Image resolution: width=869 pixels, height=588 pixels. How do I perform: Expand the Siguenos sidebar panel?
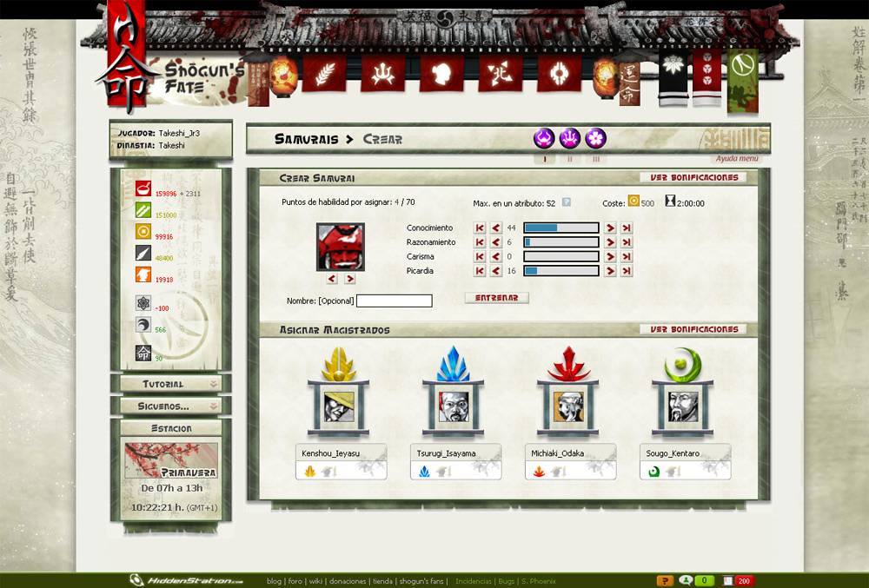(x=170, y=406)
